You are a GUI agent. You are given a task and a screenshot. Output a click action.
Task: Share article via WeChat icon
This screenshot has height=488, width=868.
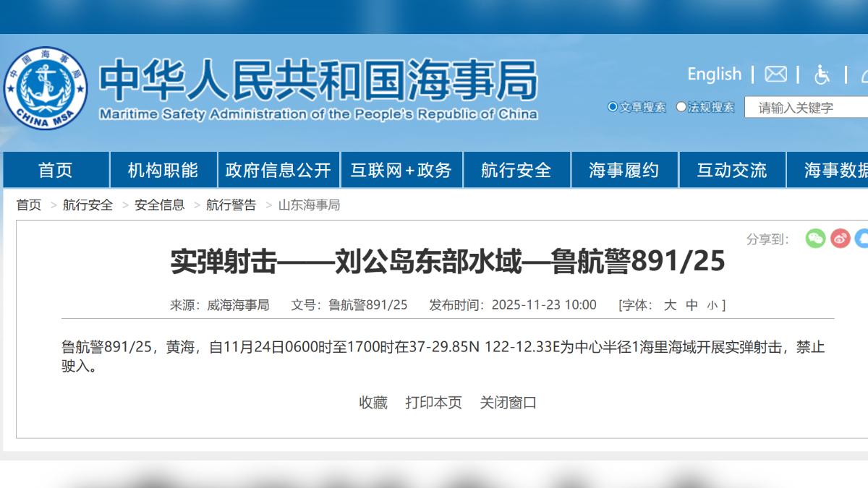[x=815, y=239]
